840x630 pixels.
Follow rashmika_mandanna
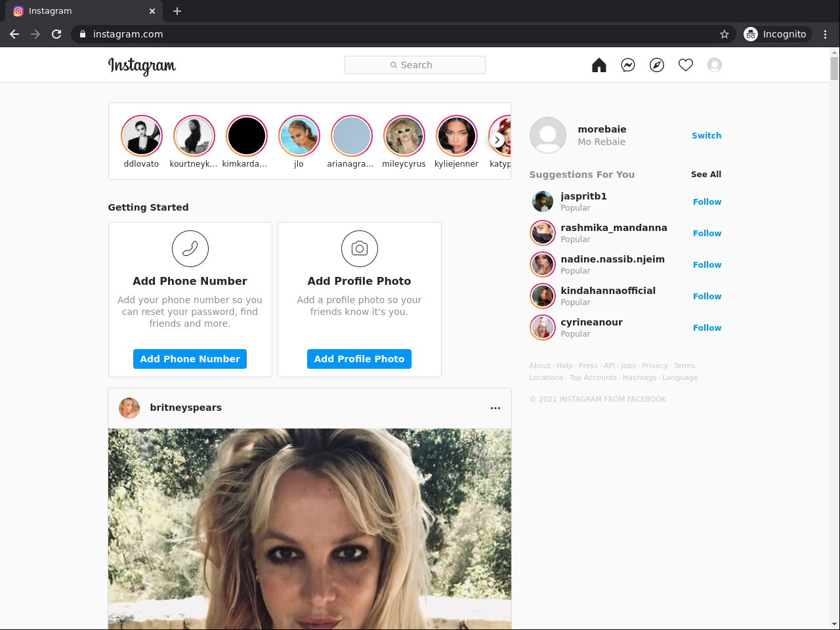707,234
